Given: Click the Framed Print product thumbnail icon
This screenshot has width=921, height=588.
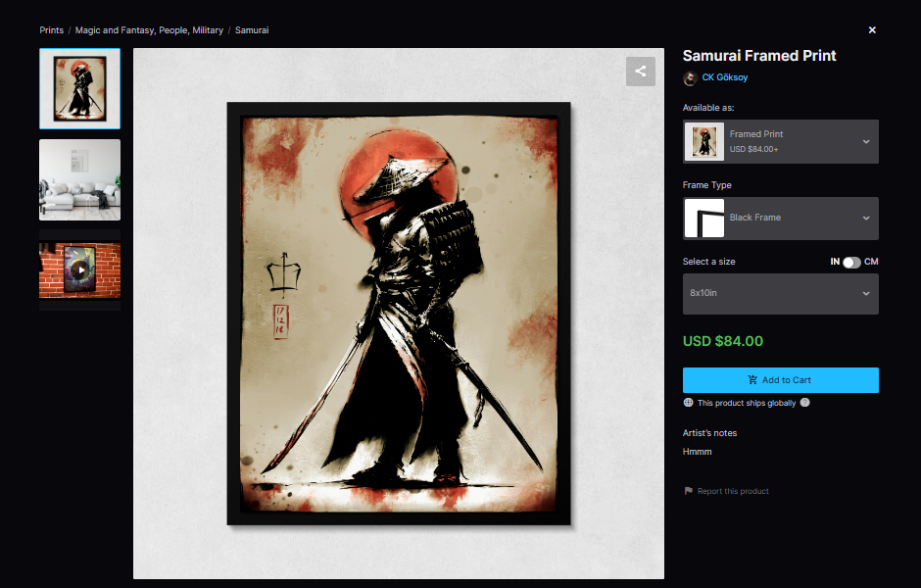Looking at the screenshot, I should [x=704, y=141].
